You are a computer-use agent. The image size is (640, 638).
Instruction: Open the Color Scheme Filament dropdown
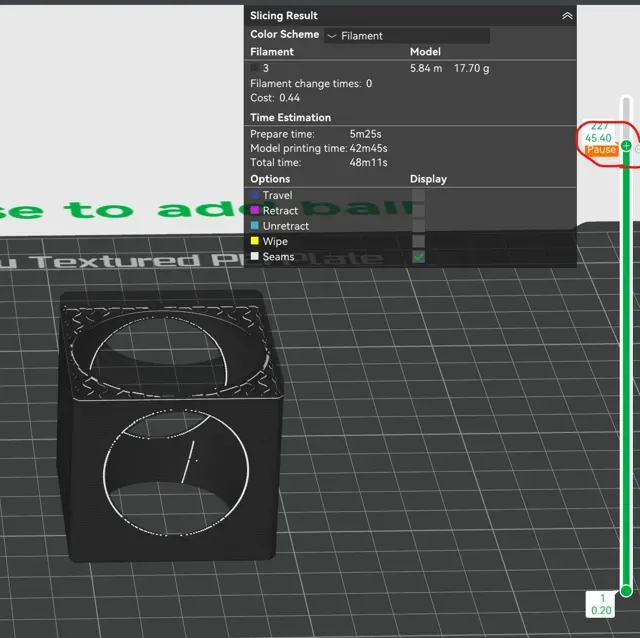(407, 36)
